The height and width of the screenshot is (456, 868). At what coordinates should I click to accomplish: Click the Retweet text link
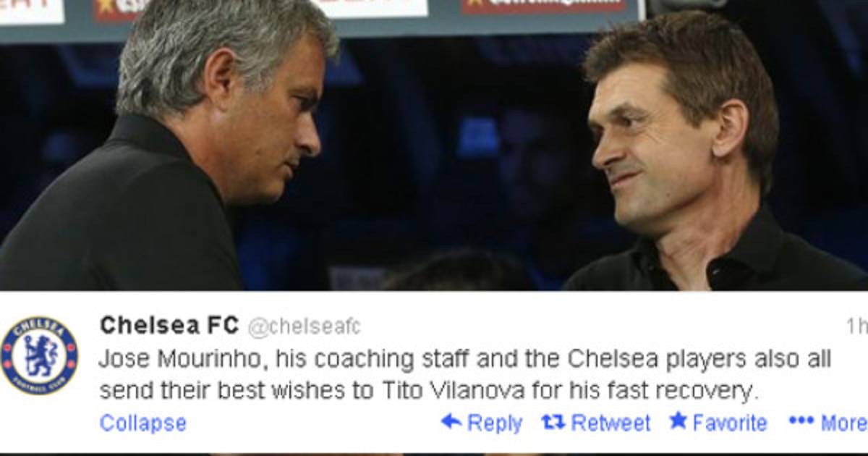tap(610, 423)
